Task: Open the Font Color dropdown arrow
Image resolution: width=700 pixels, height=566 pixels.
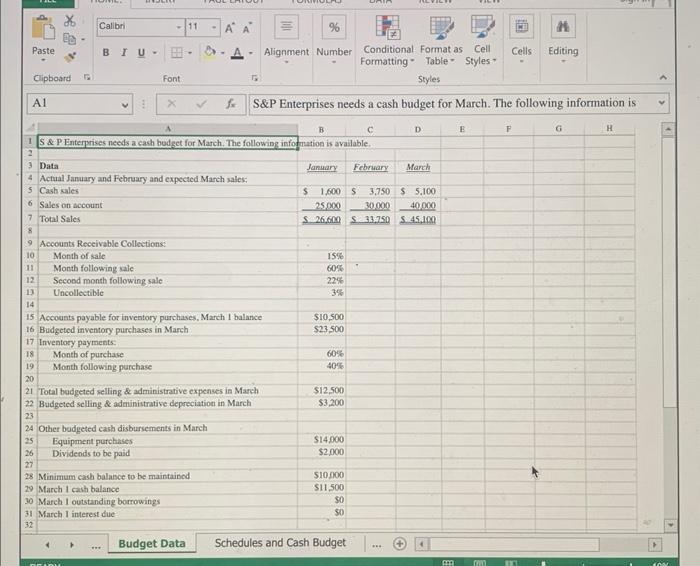Action: pyautogui.click(x=251, y=53)
